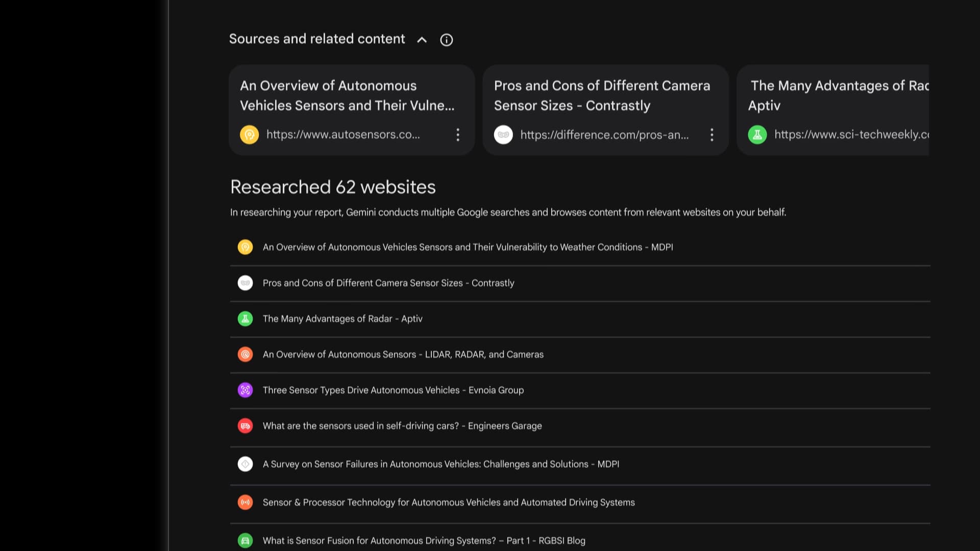Image resolution: width=980 pixels, height=551 pixels.
Task: Open the overflow menu on the camera sensor card
Action: (x=712, y=135)
